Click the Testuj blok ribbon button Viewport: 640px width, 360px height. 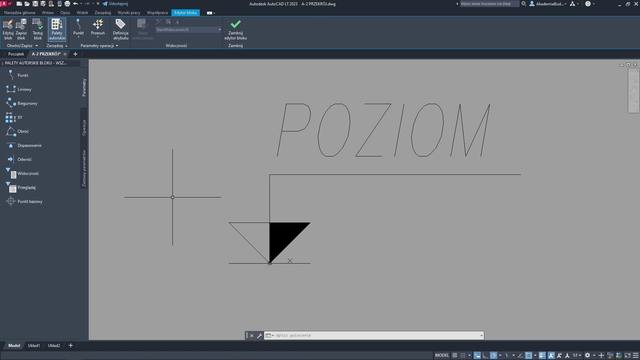point(38,29)
